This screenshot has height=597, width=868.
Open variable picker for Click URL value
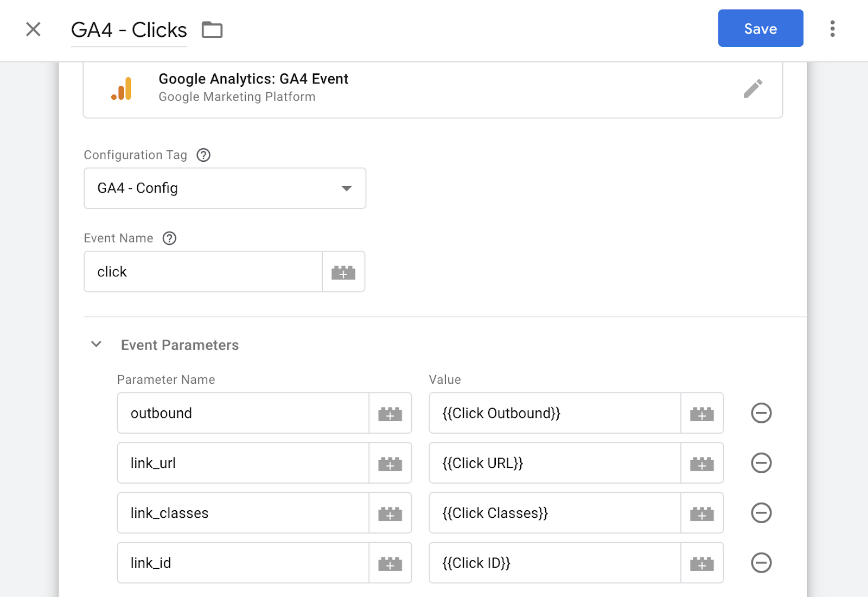[x=701, y=463]
